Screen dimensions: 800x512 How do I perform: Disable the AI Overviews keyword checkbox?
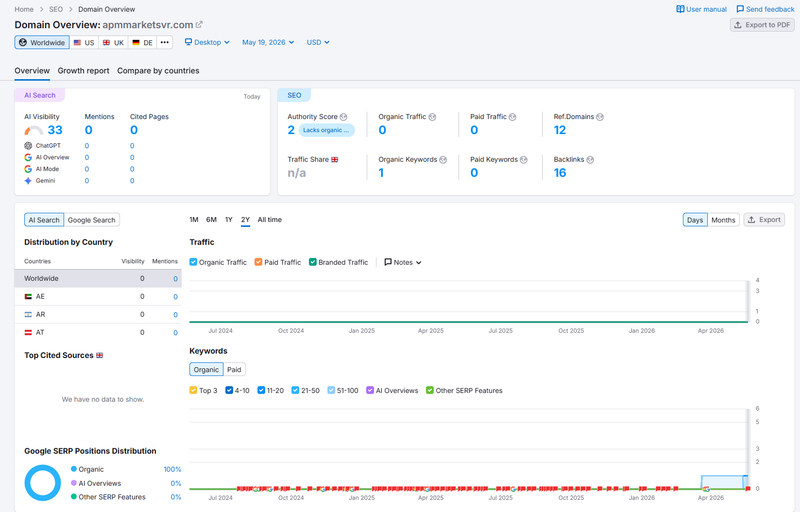(370, 390)
